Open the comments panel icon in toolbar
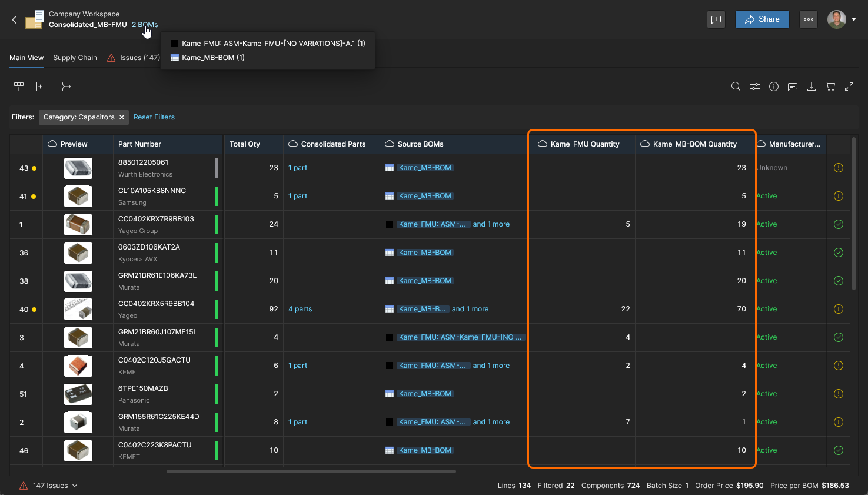The image size is (868, 495). point(793,87)
